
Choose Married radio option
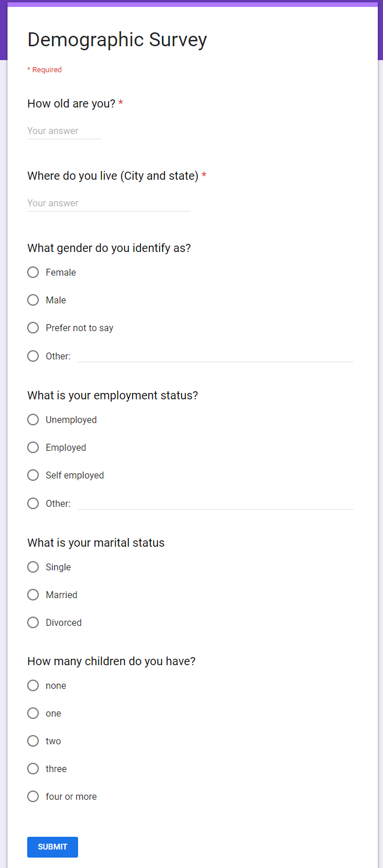click(33, 595)
